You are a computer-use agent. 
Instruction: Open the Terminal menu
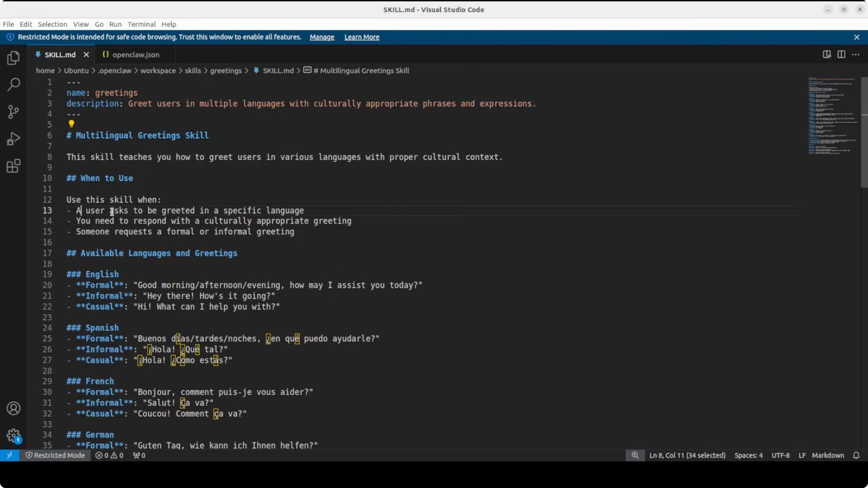click(142, 24)
